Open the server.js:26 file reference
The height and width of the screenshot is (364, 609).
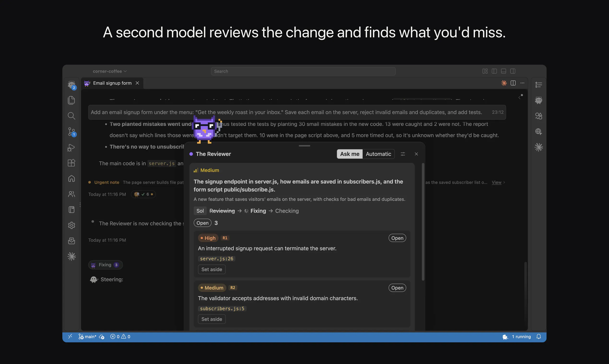217,259
